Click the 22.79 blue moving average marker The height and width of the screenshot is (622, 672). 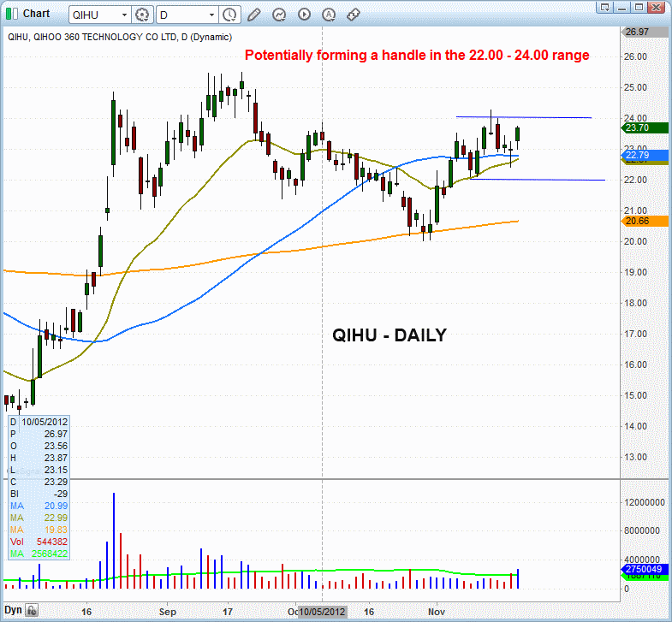[x=645, y=155]
